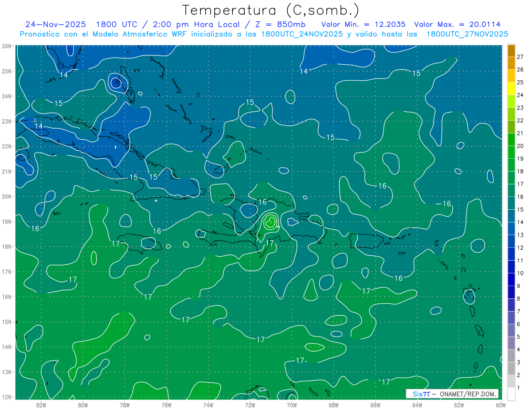The height and width of the screenshot is (411, 532).
Task: Click the 15N latitude axis label
Action: (6, 321)
